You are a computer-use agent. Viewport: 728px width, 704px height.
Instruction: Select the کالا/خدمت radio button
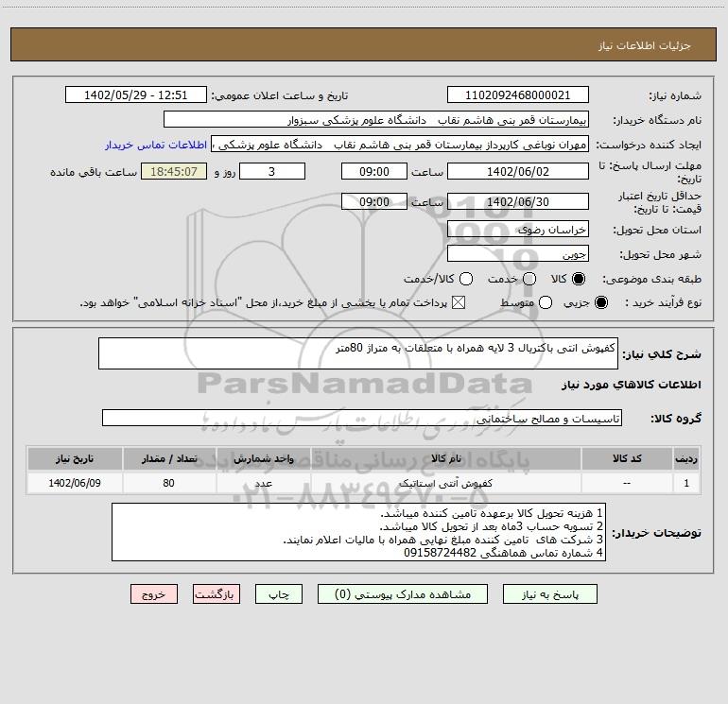466,279
